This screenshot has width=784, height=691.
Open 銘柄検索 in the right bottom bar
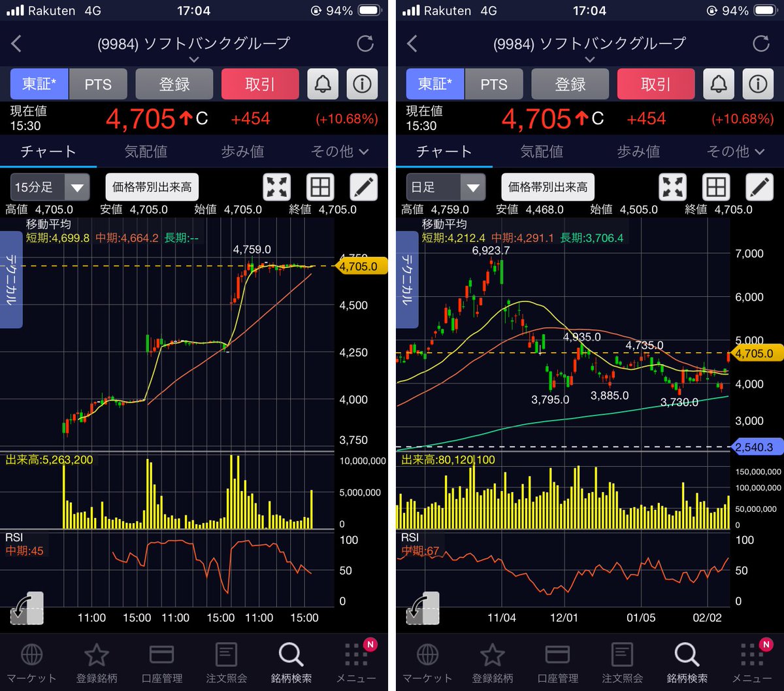coord(687,663)
